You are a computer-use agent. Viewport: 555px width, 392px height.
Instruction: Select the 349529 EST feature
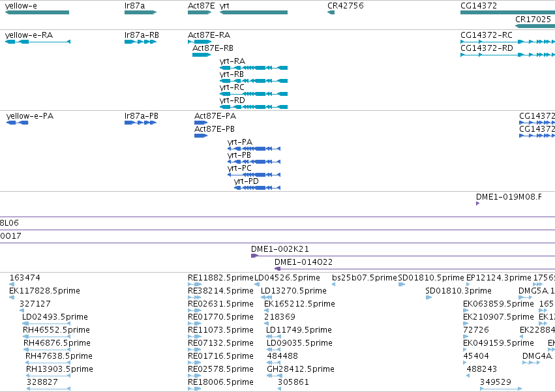[501, 389]
